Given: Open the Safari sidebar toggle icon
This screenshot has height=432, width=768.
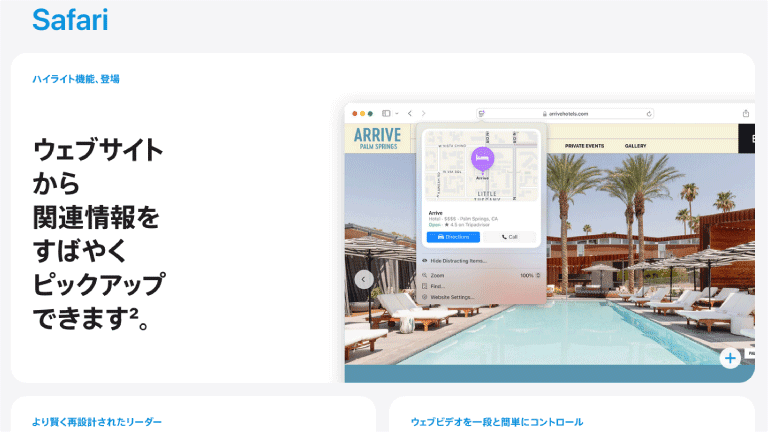Looking at the screenshot, I should click(x=386, y=113).
